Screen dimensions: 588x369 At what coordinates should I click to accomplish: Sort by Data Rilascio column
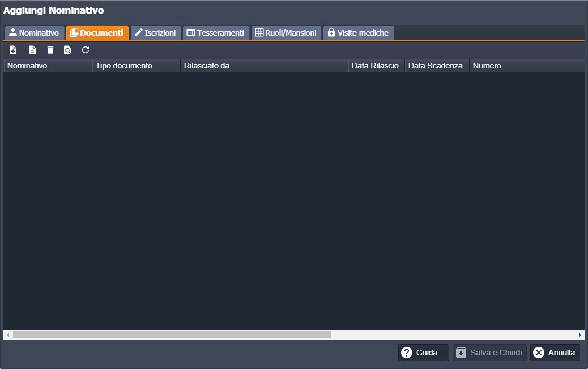(376, 66)
